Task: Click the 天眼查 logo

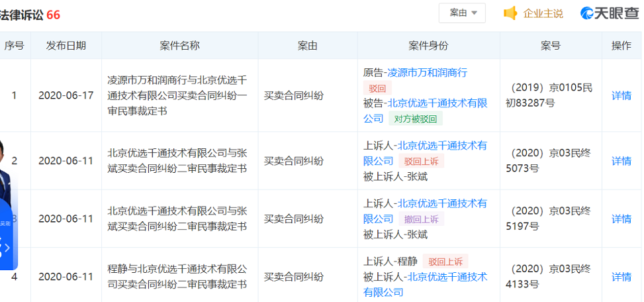Action: pyautogui.click(x=608, y=13)
